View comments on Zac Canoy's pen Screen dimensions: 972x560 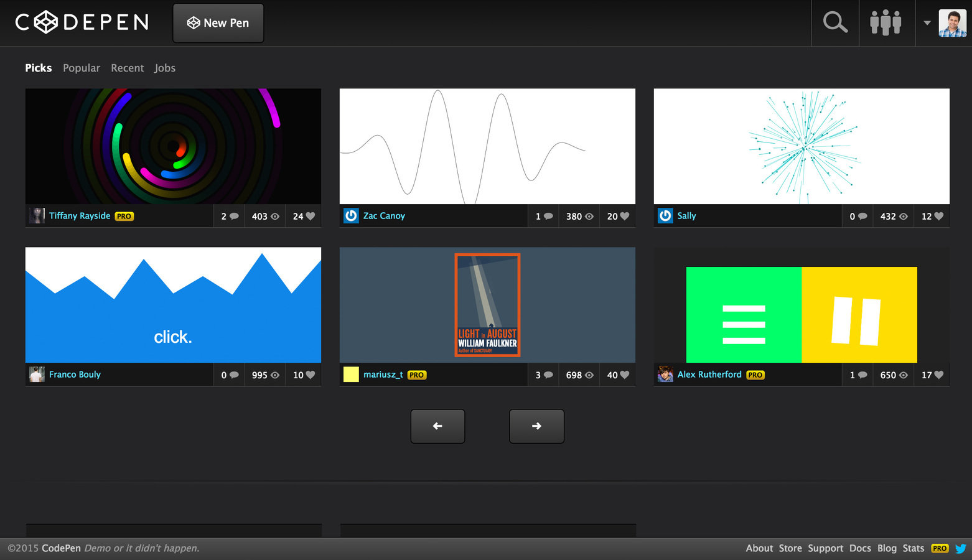pos(544,217)
